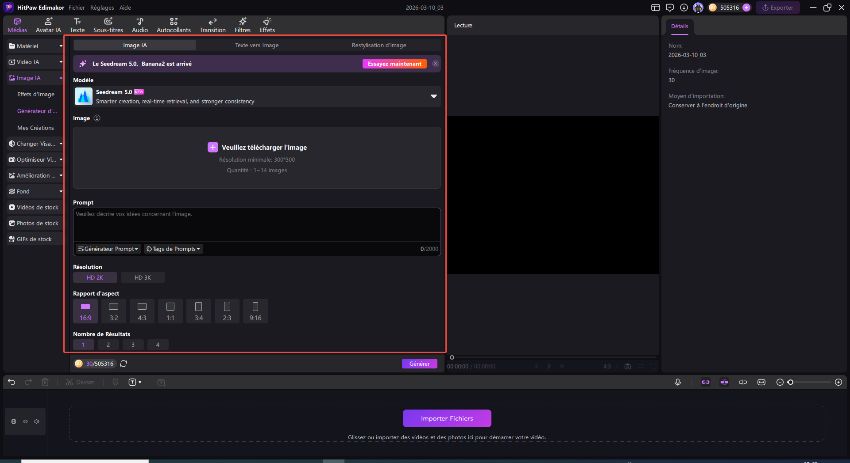Open the Aide menu
850x463 pixels.
125,8
